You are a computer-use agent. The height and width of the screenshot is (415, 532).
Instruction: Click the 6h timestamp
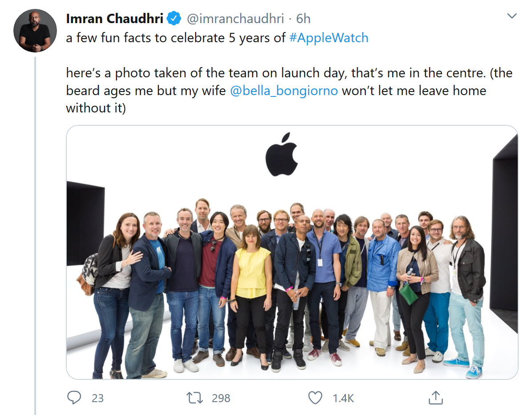click(x=303, y=19)
